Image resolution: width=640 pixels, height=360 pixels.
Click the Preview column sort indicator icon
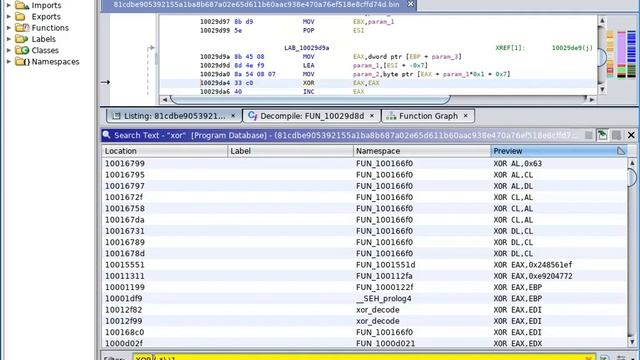pyautogui.click(x=621, y=151)
